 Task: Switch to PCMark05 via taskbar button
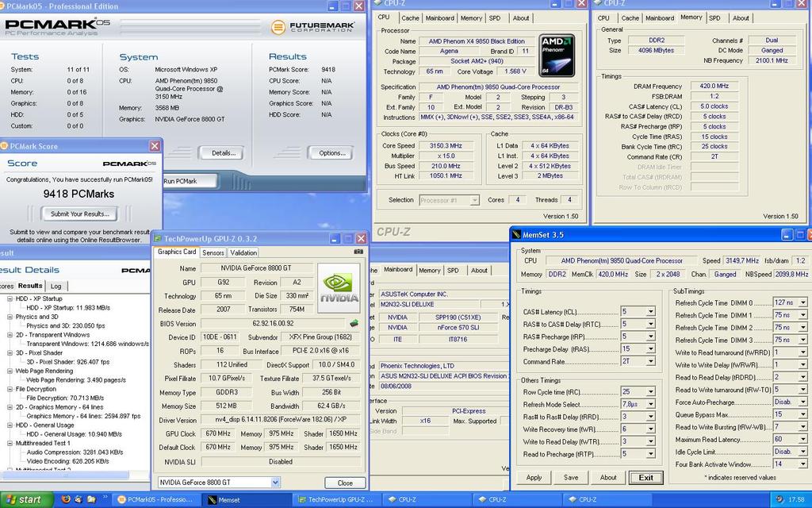(x=155, y=500)
